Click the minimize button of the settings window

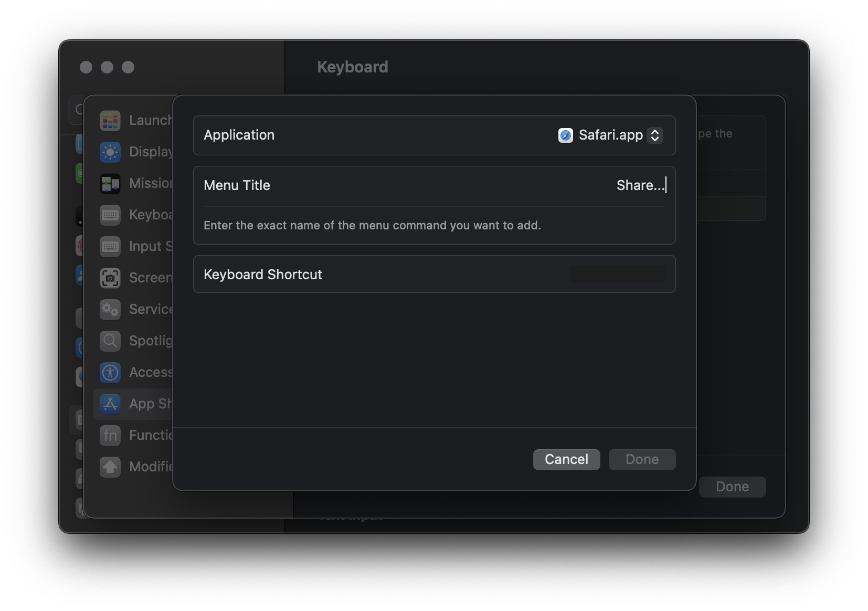[107, 67]
